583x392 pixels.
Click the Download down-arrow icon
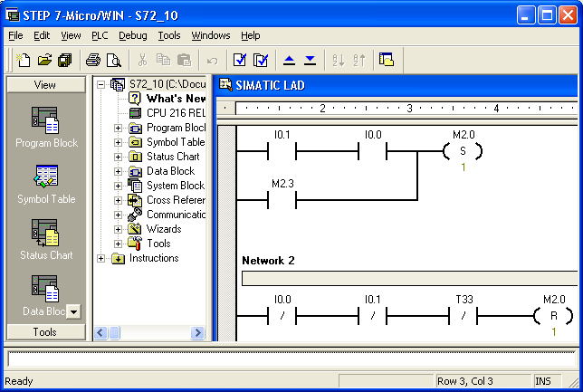310,60
